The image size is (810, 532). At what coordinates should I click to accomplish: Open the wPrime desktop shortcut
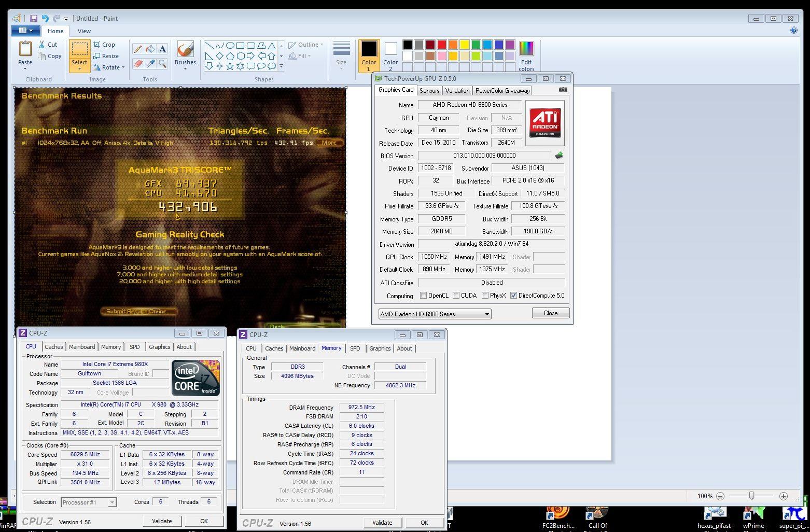[755, 519]
